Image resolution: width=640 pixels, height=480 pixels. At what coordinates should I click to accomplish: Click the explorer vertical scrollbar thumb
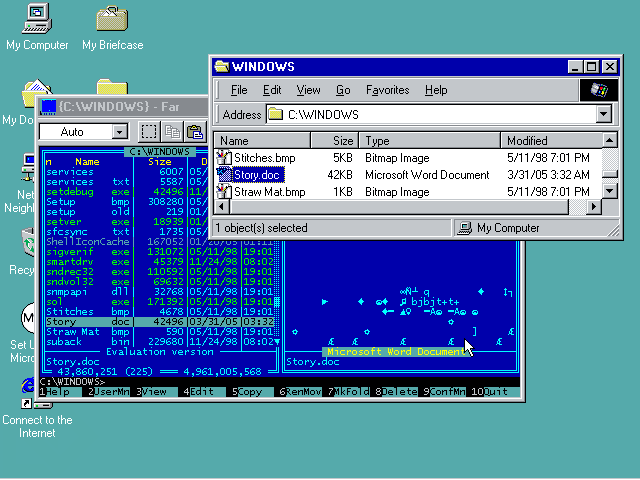coord(609,174)
